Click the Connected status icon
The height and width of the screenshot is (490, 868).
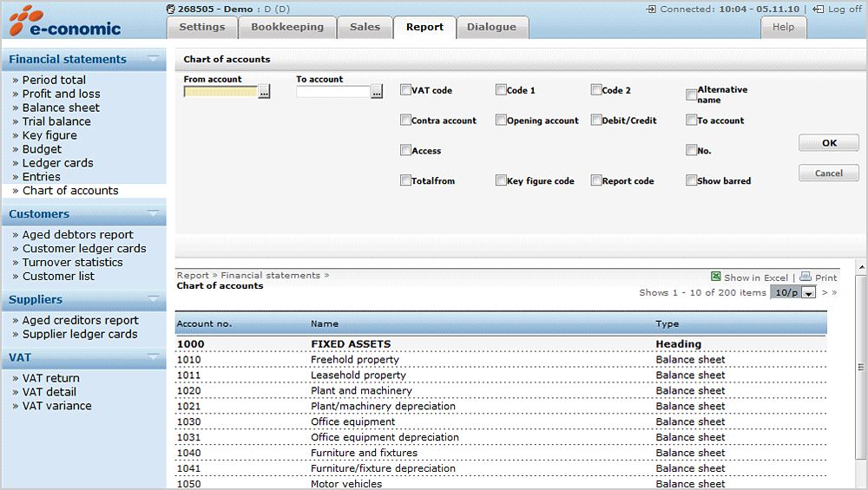(651, 10)
